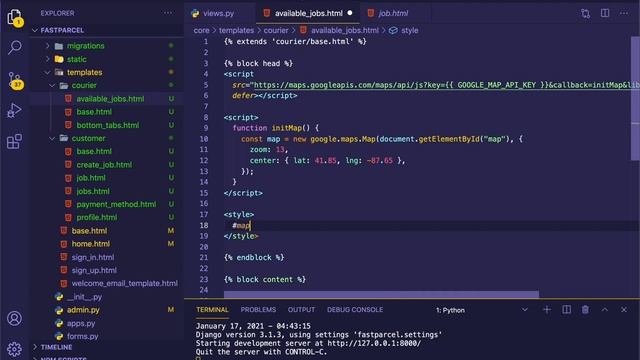Open job.html in the file tree
Viewport: 640px width, 360px height.
[91, 178]
